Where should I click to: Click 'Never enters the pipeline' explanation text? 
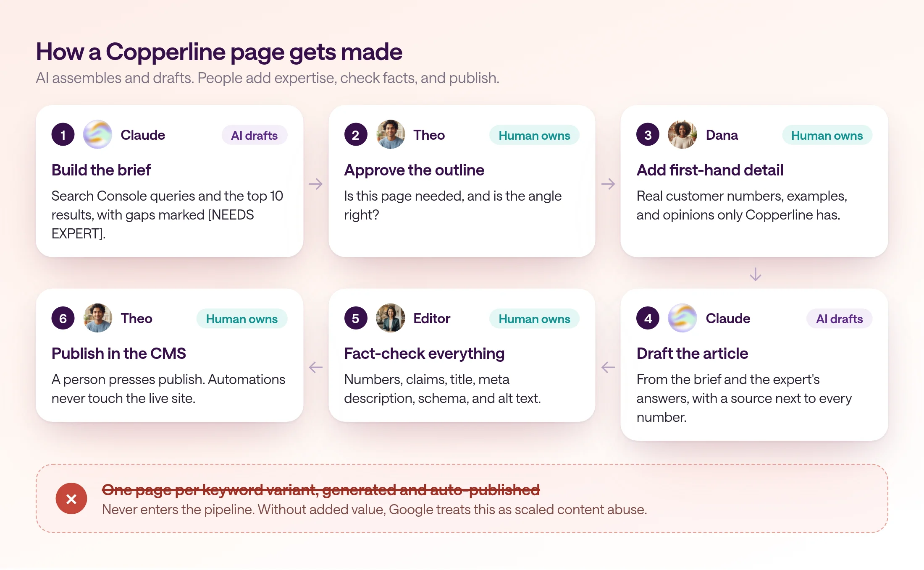point(375,509)
